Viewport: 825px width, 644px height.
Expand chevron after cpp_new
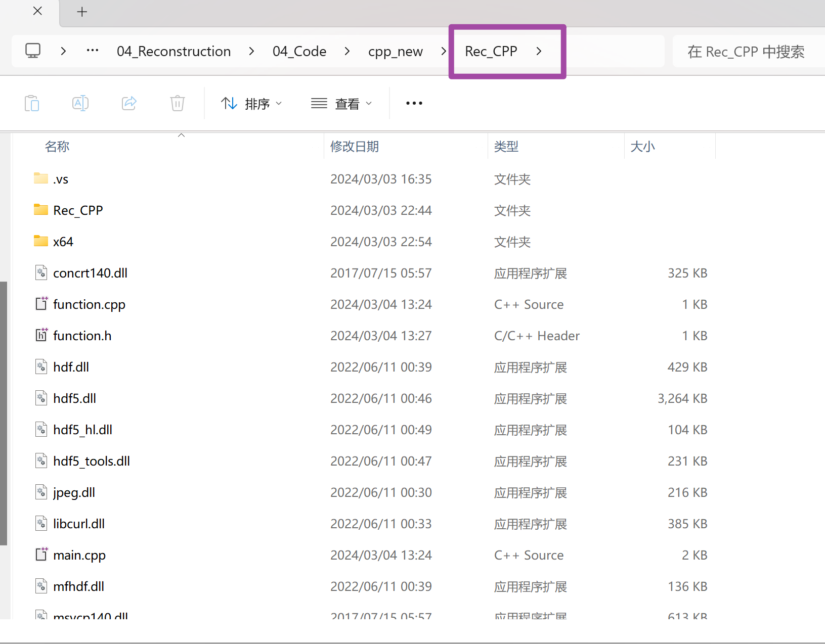pyautogui.click(x=443, y=51)
